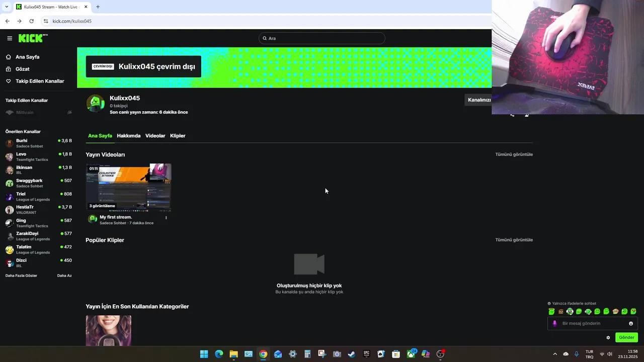
Task: Open File Explorer from taskbar
Action: (233, 354)
